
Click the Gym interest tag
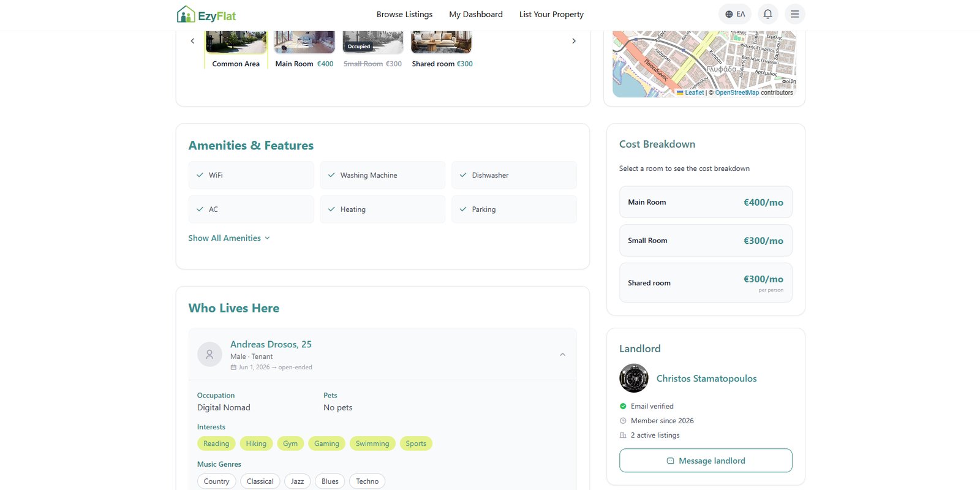click(290, 443)
